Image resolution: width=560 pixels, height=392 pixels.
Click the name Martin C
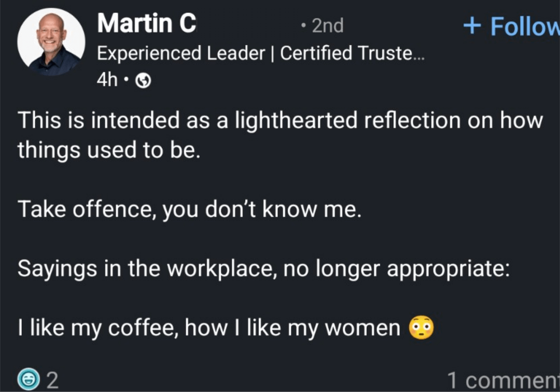point(146,24)
